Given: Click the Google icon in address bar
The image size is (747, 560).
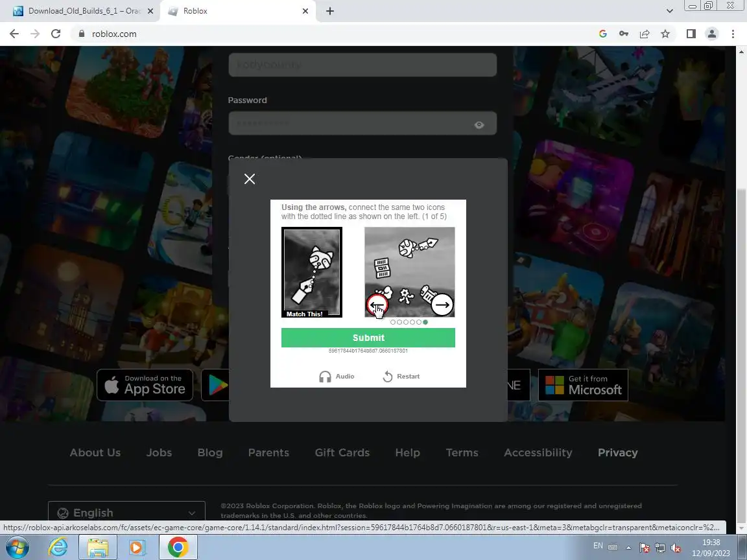Looking at the screenshot, I should click(x=602, y=34).
